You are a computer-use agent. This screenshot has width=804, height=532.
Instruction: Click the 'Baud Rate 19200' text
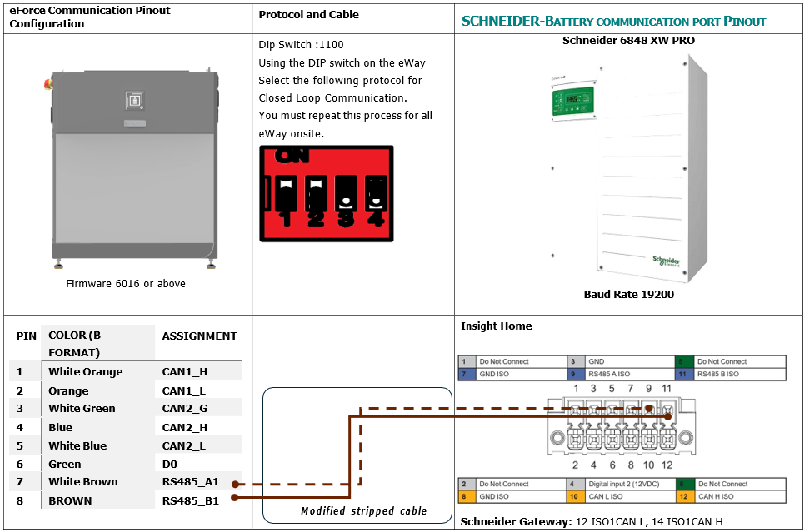click(629, 294)
